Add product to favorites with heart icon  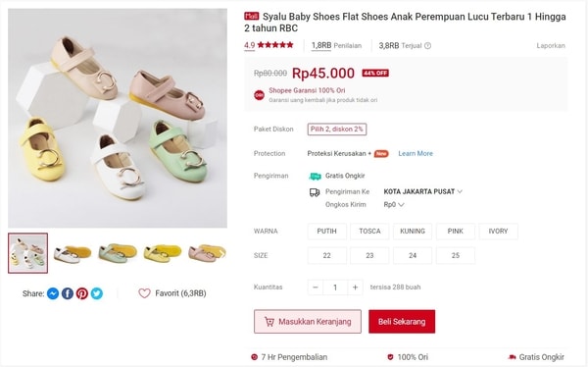coord(144,293)
